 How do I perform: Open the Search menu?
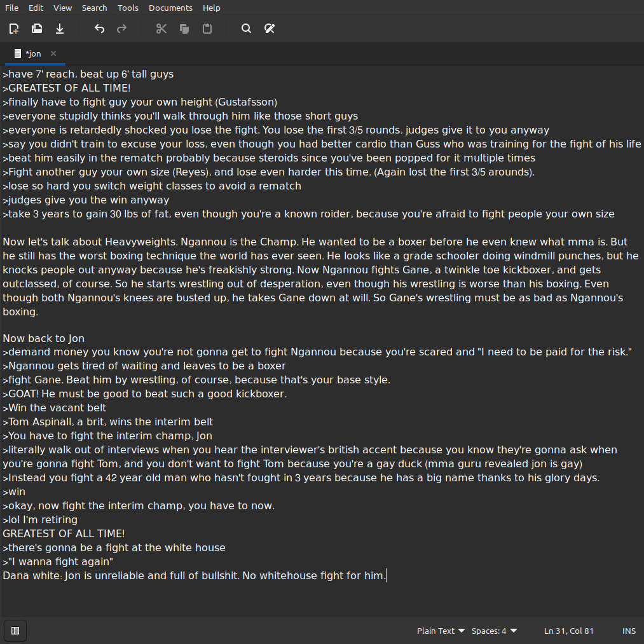95,8
